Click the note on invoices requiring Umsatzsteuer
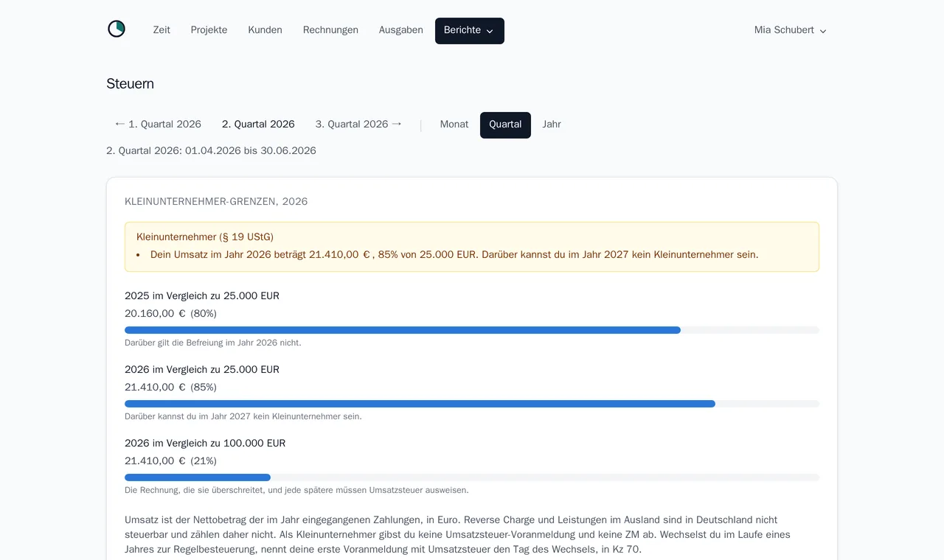944x560 pixels. pyautogui.click(x=296, y=490)
